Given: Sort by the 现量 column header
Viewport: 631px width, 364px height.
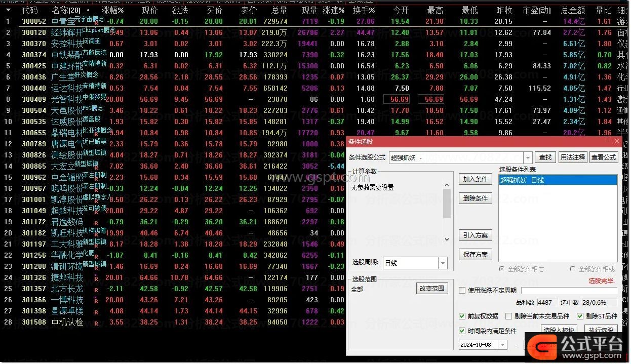Looking at the screenshot, I should tap(309, 10).
